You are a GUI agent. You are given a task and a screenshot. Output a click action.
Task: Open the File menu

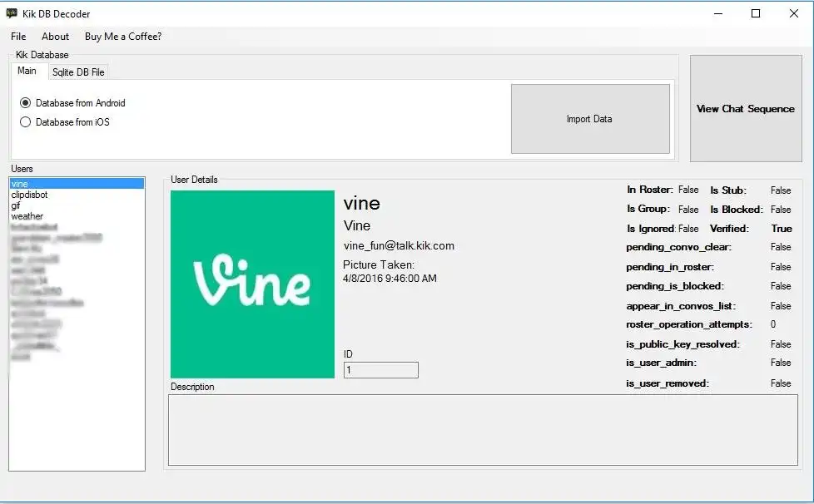coord(18,37)
